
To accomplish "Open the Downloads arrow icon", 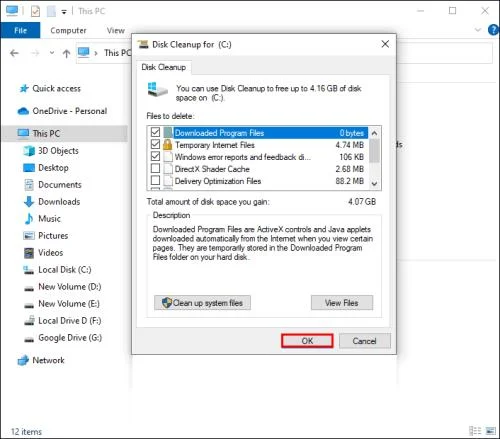I will click(x=29, y=202).
